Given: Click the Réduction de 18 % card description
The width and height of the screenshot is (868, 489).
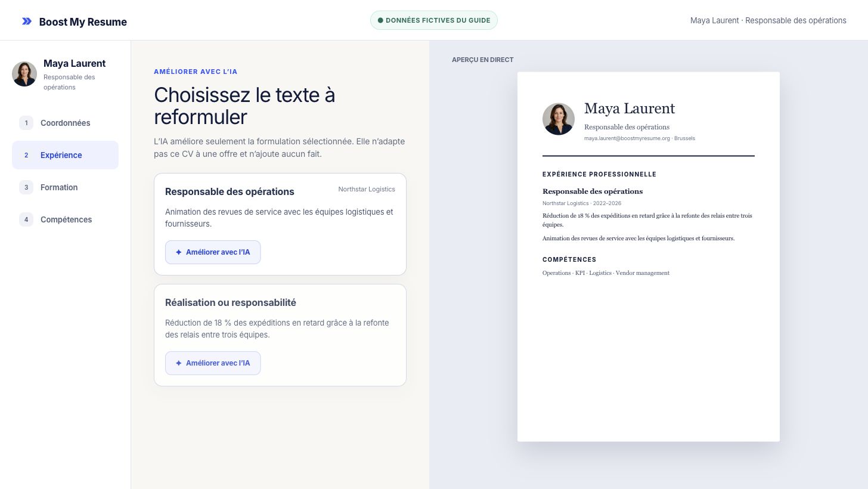Looking at the screenshot, I should click(x=277, y=329).
